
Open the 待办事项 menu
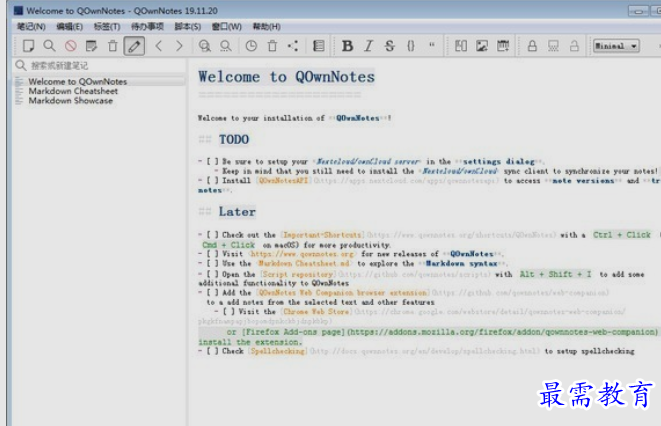[147, 27]
